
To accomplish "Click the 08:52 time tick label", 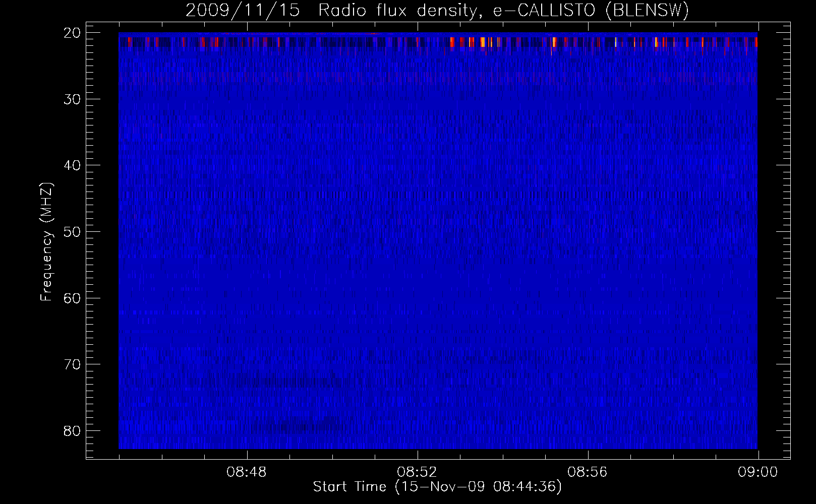I will pyautogui.click(x=417, y=472).
